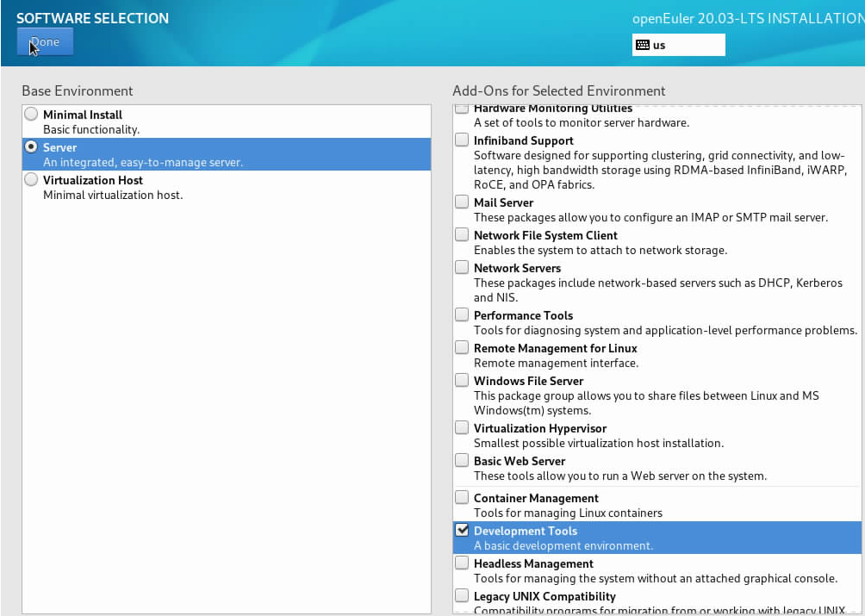Click 'A set of tools to monitor server hardware.'
Image resolution: width=865 pixels, height=616 pixels.
(582, 123)
